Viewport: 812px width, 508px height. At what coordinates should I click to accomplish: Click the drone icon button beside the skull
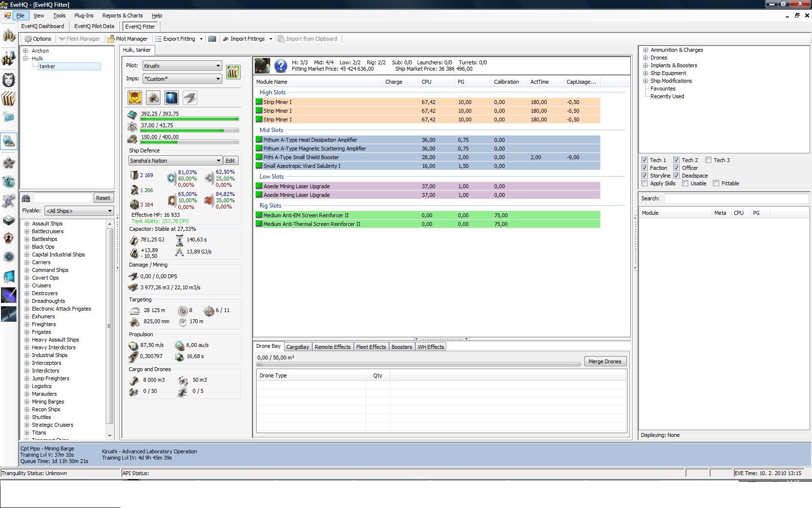pos(153,98)
